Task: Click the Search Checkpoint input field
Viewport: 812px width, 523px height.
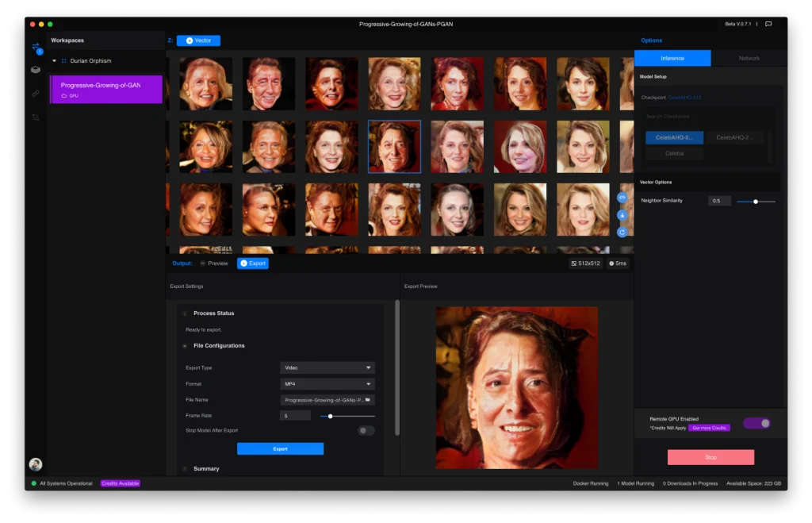Action: [x=706, y=117]
